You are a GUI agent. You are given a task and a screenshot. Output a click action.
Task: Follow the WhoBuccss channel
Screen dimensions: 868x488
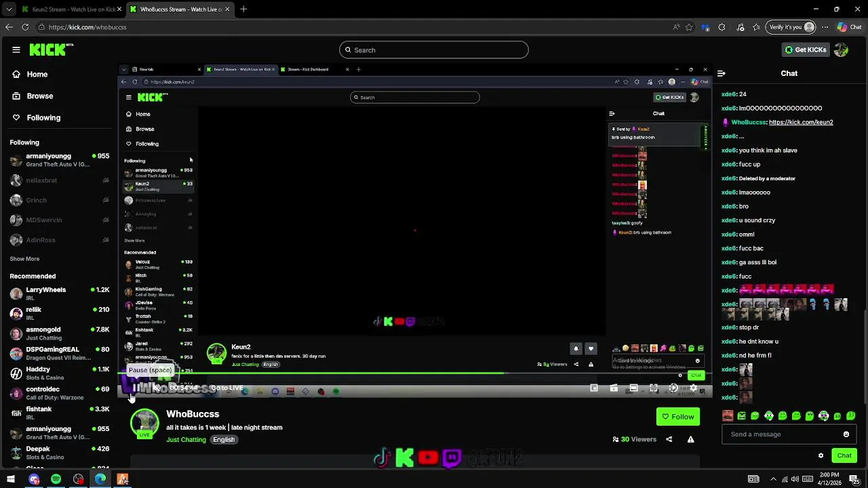pyautogui.click(x=677, y=417)
